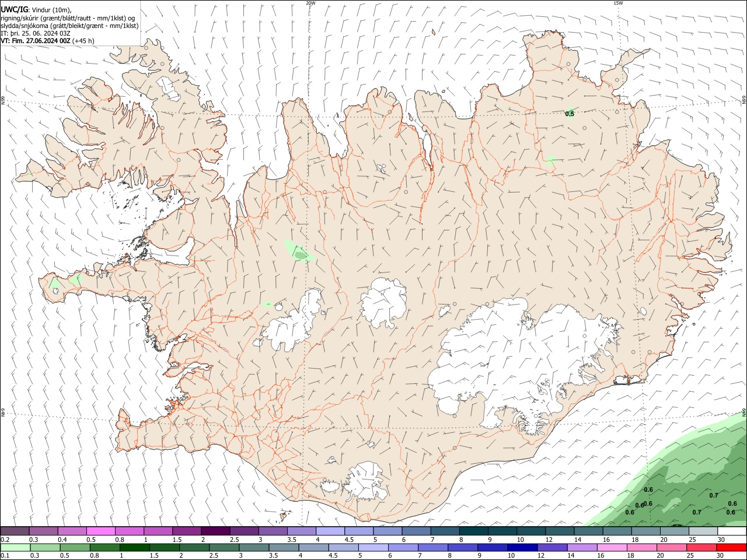747x560 pixels.
Task: Pick the lower legend green swatch labeled 0.5
Action: point(75,547)
